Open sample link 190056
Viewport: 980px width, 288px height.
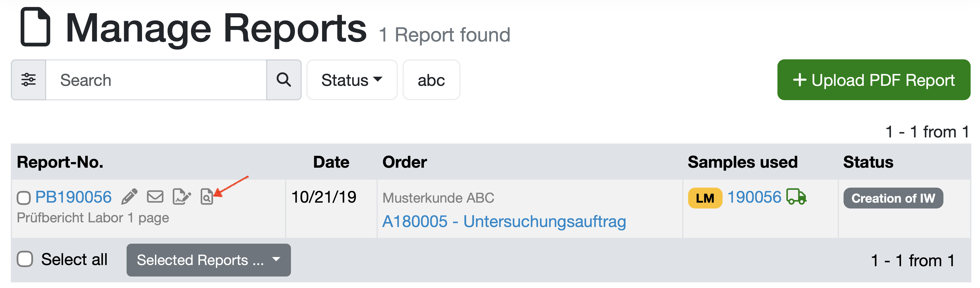(x=754, y=197)
